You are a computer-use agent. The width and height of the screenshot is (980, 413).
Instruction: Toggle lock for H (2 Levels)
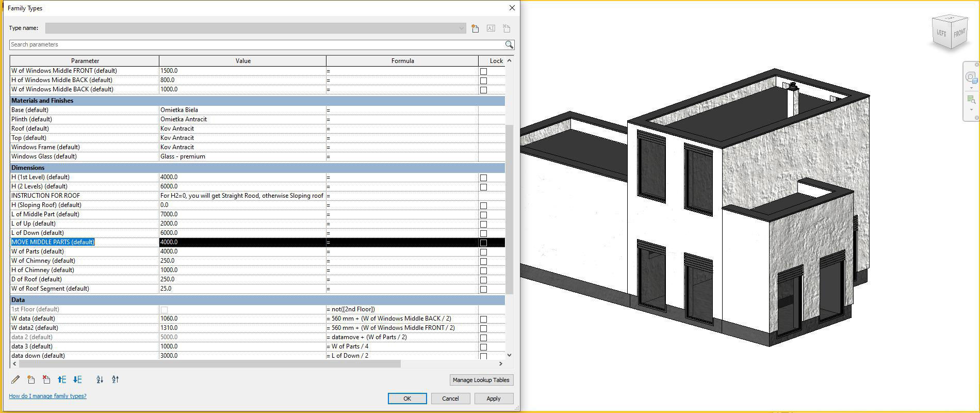tap(483, 187)
